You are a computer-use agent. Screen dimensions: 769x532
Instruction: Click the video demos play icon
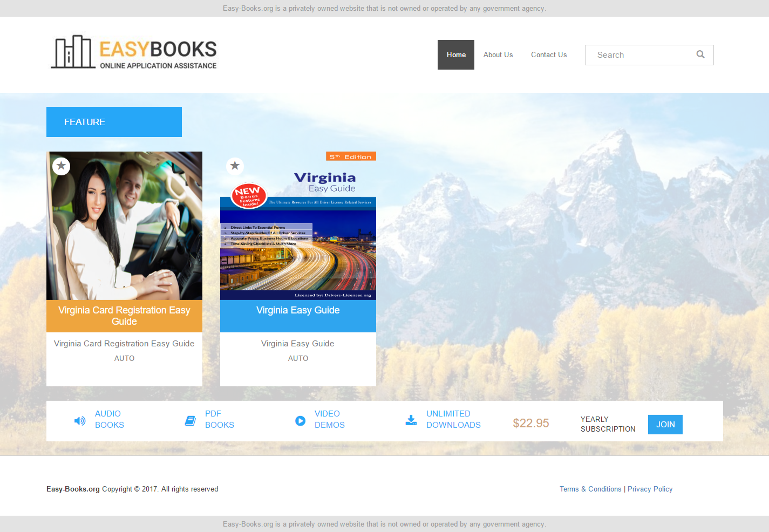click(x=300, y=421)
